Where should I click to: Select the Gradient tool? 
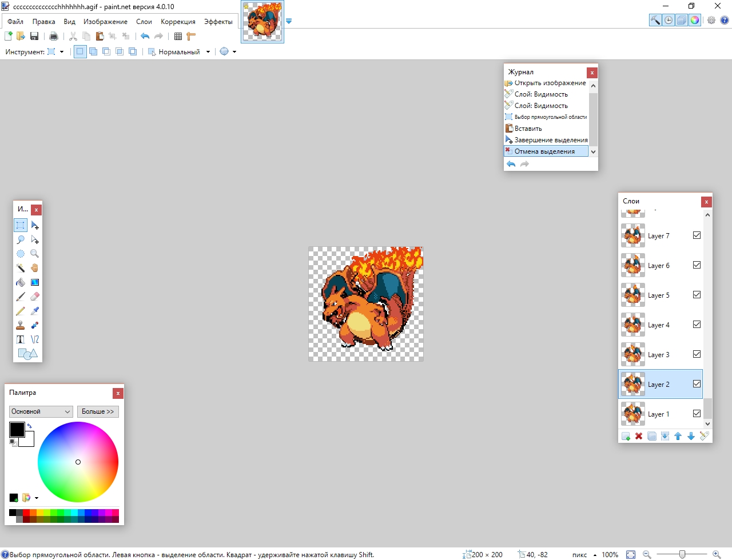[x=35, y=282]
